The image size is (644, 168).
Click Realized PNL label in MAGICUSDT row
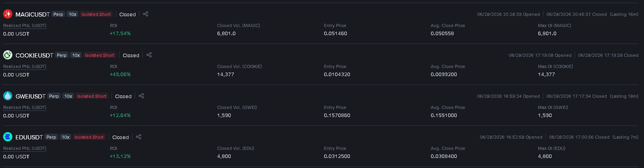click(x=25, y=25)
